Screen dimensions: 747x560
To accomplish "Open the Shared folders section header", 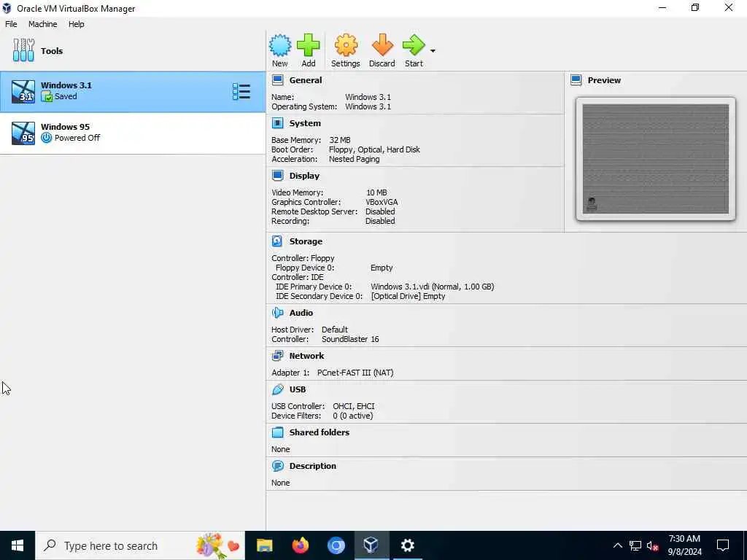I will [x=320, y=432].
